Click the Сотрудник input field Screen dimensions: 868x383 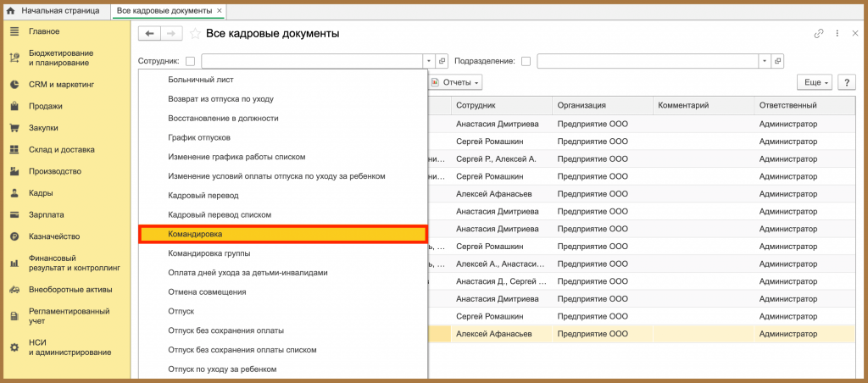pos(312,61)
